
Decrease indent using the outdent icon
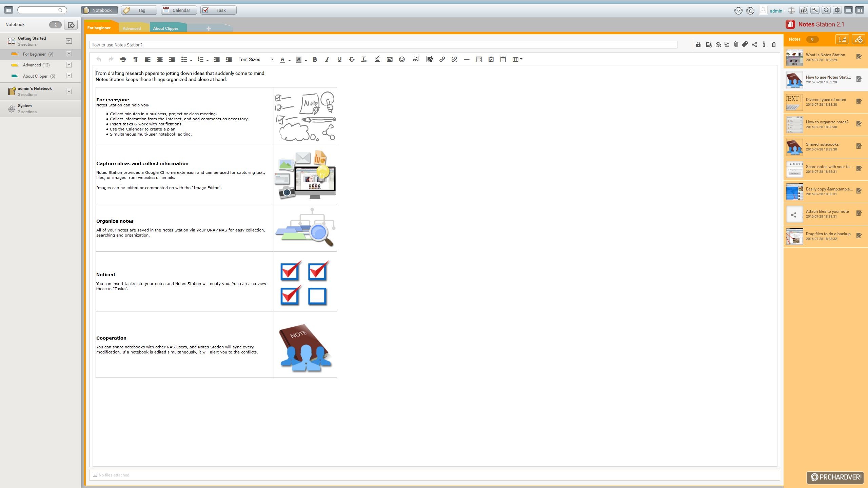pos(217,59)
